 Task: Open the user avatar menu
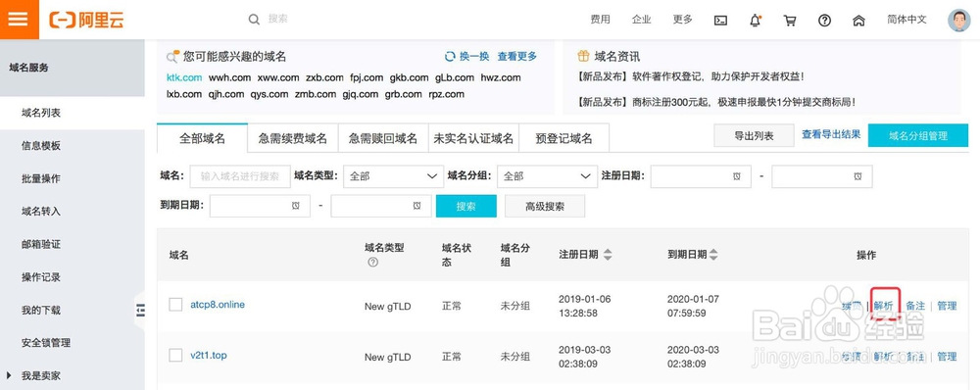(x=959, y=20)
